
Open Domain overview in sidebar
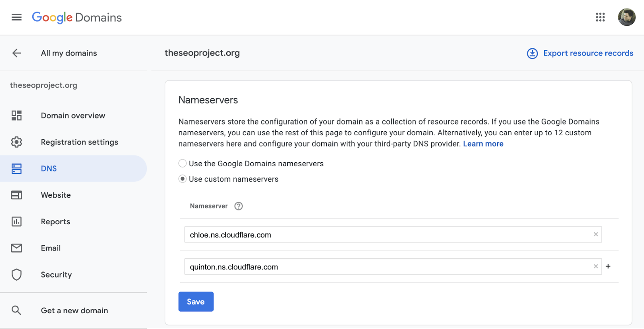pyautogui.click(x=73, y=116)
